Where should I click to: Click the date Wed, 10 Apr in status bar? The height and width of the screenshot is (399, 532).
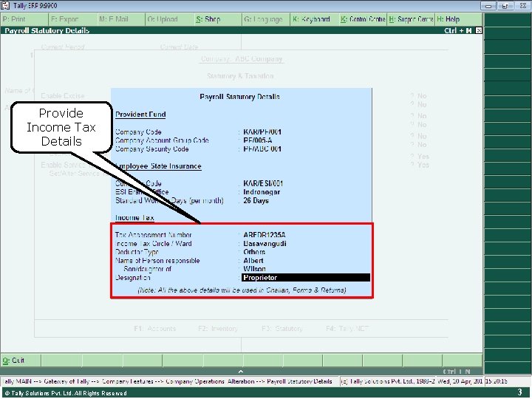[460, 381]
